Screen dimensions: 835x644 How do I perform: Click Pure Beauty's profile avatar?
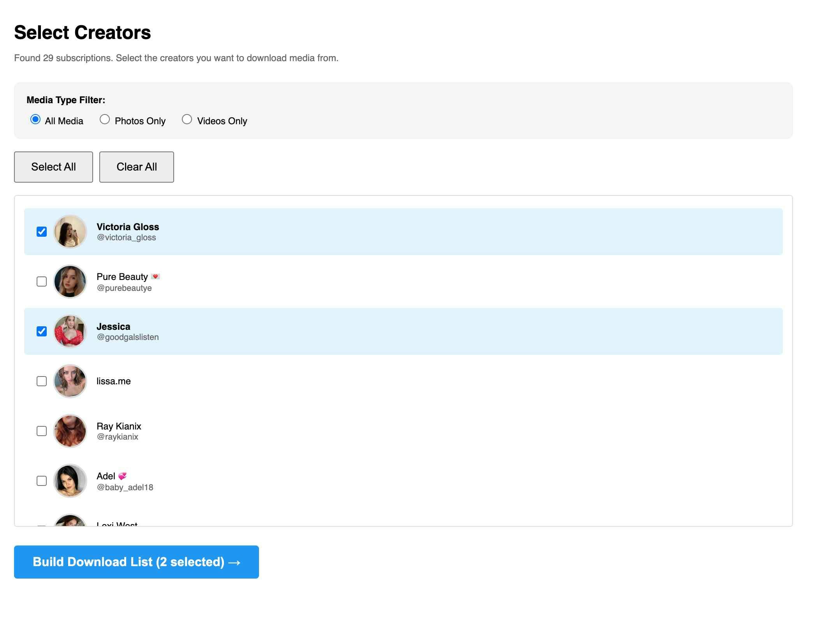[70, 282]
